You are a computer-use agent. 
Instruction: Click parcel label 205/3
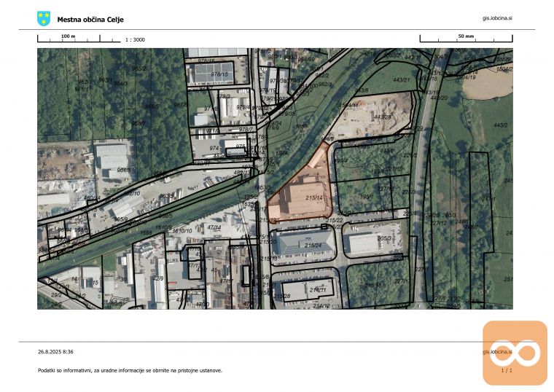384,238
